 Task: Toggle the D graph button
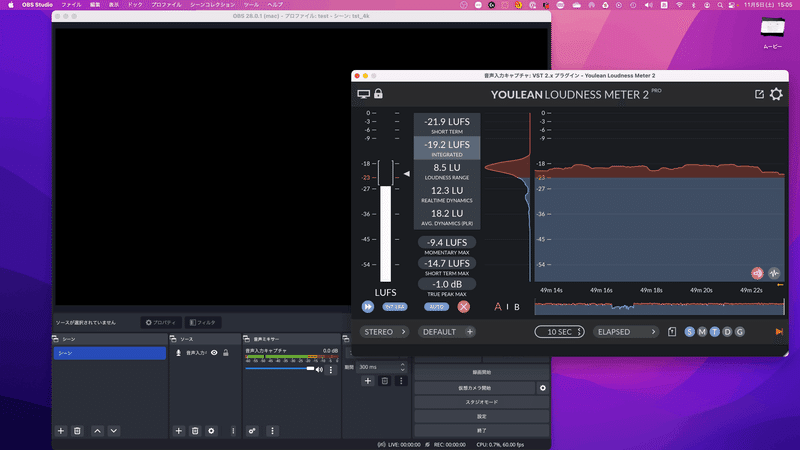pyautogui.click(x=727, y=332)
